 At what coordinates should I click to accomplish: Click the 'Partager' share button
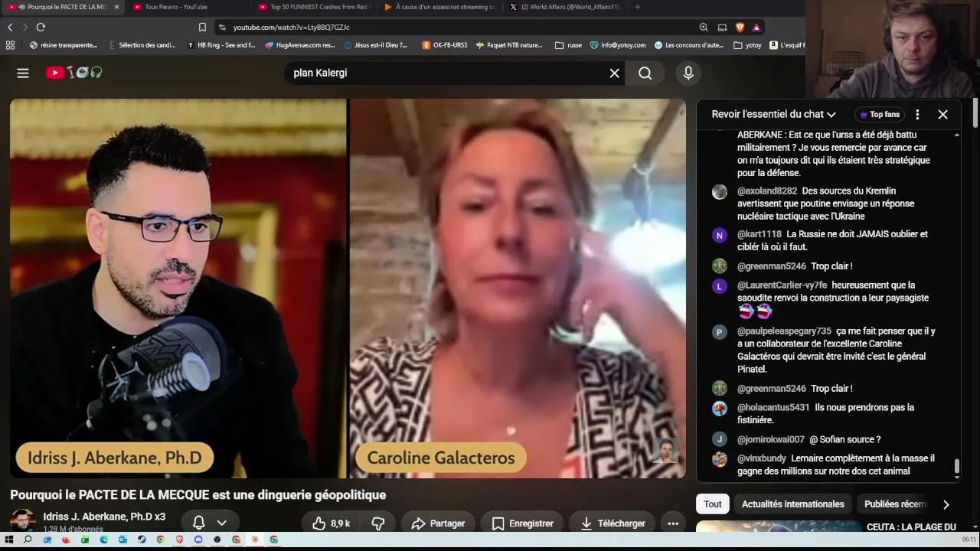438,523
